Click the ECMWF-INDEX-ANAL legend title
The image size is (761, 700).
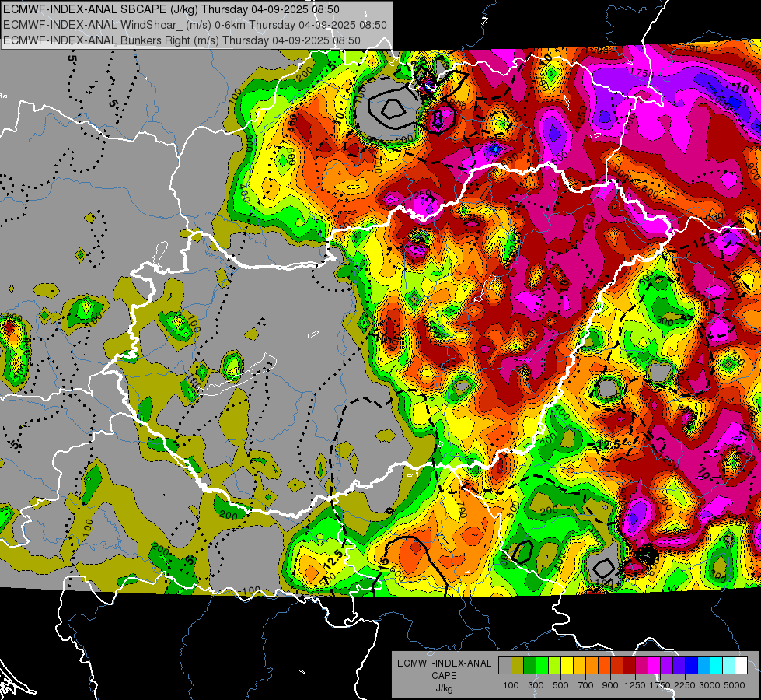click(x=444, y=663)
